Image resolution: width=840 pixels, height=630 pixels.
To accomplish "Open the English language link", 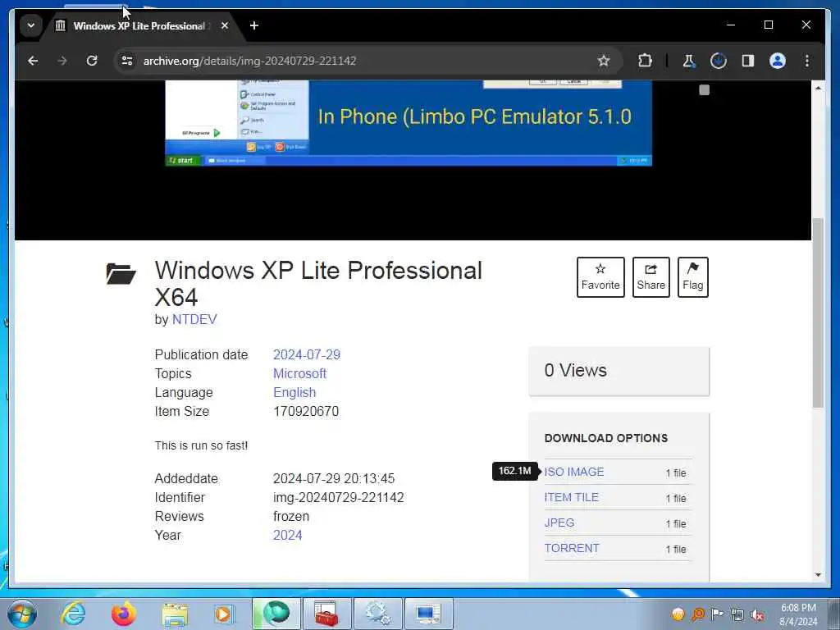I will point(294,393).
